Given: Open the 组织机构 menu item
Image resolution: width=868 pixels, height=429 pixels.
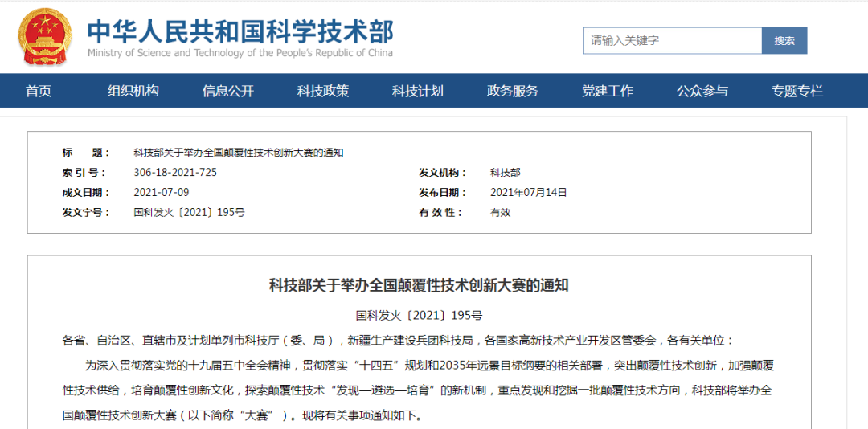Looking at the screenshot, I should (x=133, y=91).
